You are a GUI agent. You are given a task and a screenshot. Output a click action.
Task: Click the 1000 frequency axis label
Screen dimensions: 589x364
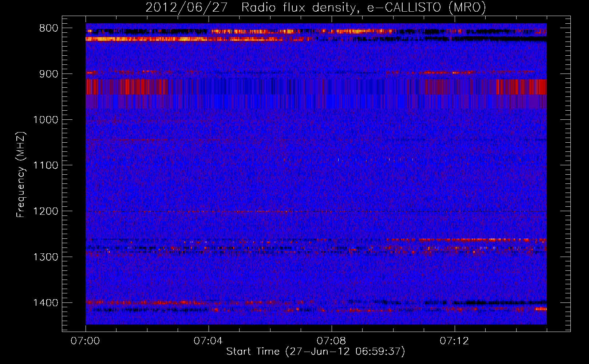46,120
